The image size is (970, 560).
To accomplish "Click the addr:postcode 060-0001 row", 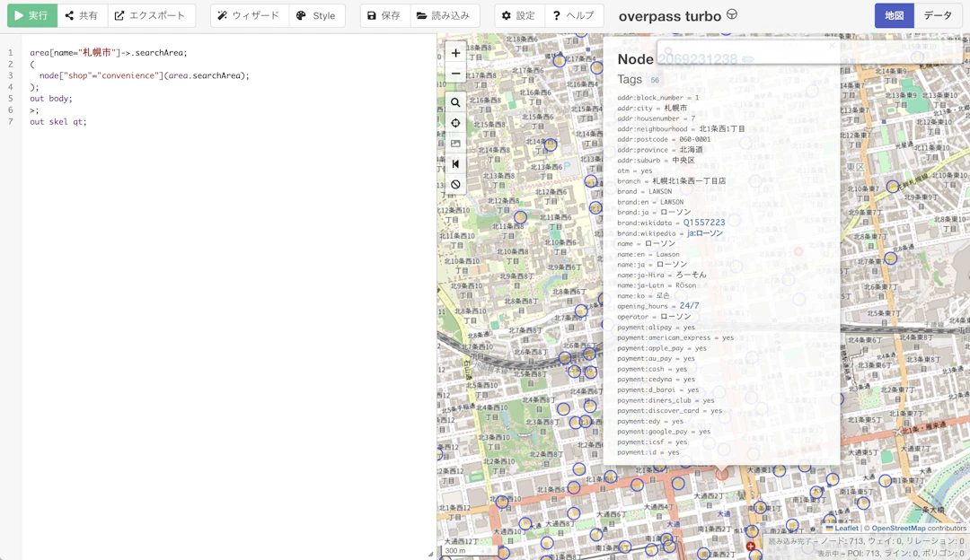I will click(664, 139).
